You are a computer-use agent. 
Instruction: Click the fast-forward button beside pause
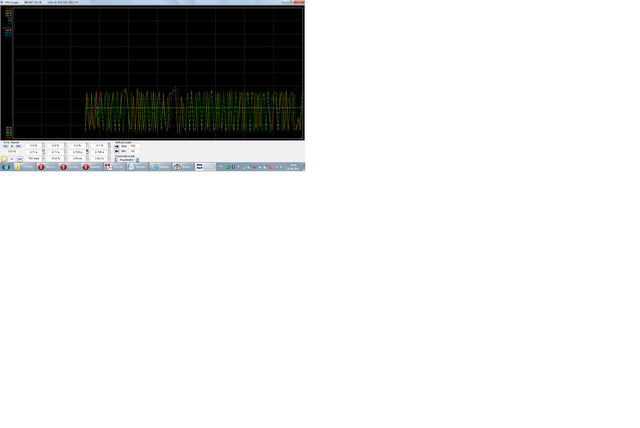(20, 159)
